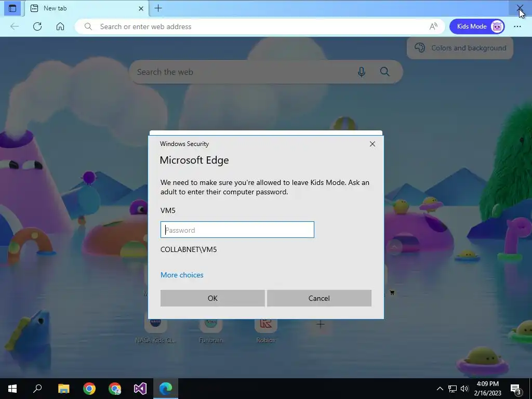This screenshot has width=532, height=399.
Task: Focus the Search or enter web address bar
Action: click(x=260, y=26)
